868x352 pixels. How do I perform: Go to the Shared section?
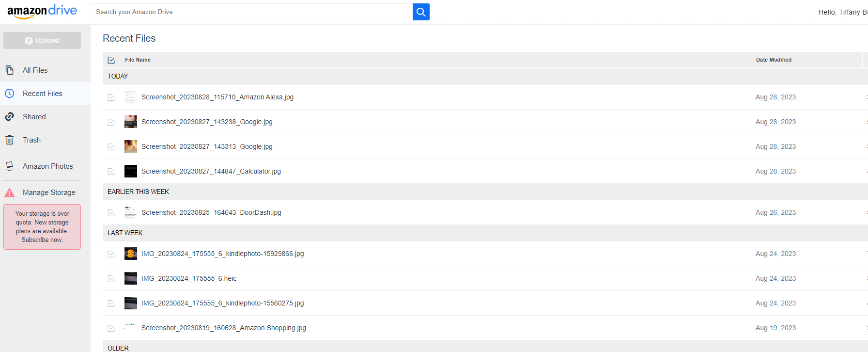[34, 117]
